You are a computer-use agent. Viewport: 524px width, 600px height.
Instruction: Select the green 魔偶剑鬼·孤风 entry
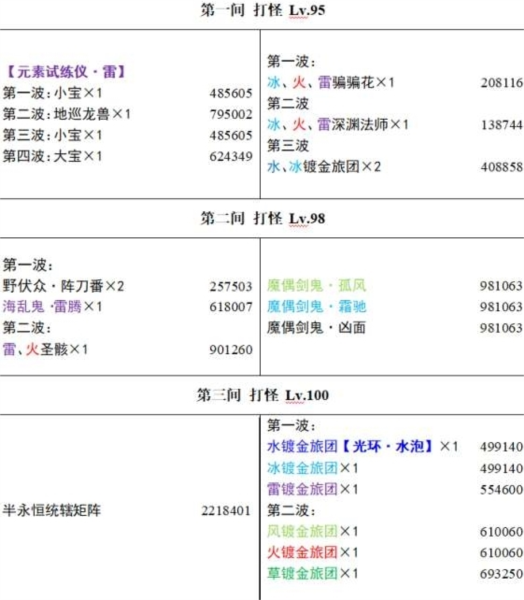(x=317, y=285)
